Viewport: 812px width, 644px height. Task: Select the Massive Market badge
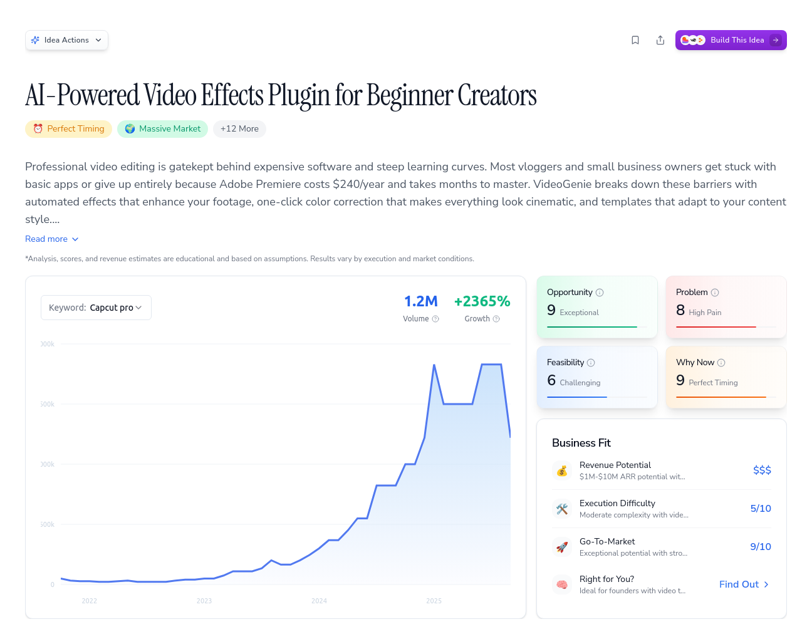[x=162, y=129]
